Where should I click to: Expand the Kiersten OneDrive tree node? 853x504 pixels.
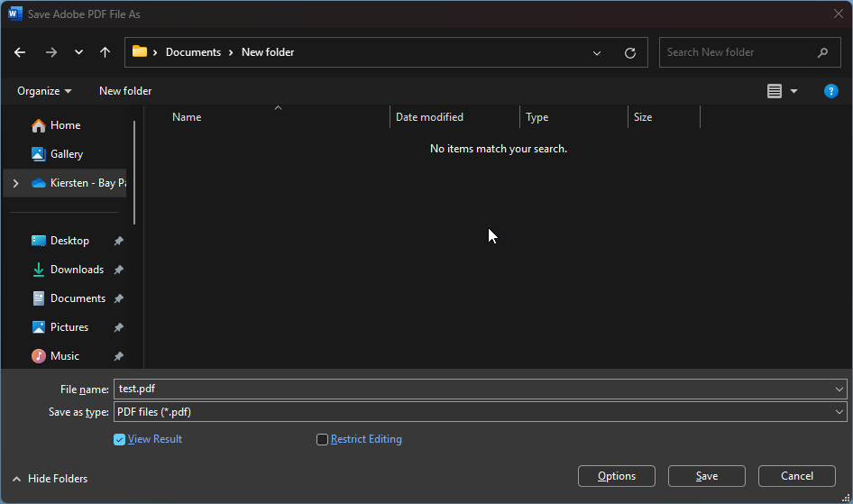(15, 183)
